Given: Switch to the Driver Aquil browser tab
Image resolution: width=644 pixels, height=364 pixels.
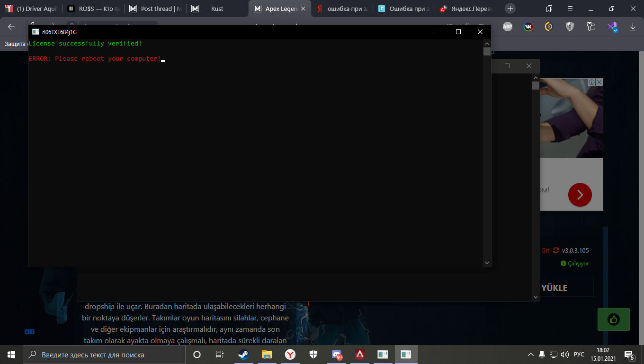Looking at the screenshot, I should pos(31,9).
